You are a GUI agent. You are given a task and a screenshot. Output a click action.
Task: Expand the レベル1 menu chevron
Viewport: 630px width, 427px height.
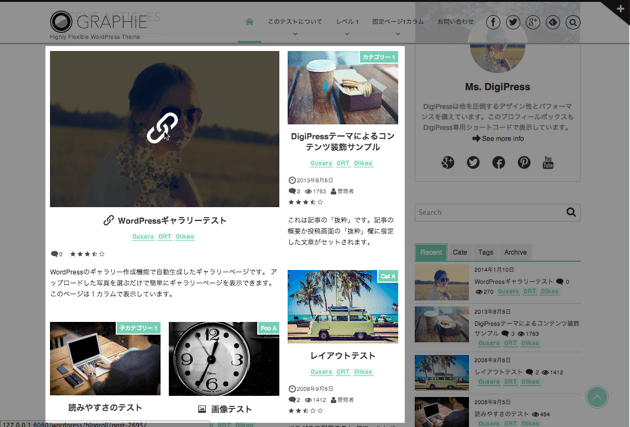pyautogui.click(x=347, y=34)
